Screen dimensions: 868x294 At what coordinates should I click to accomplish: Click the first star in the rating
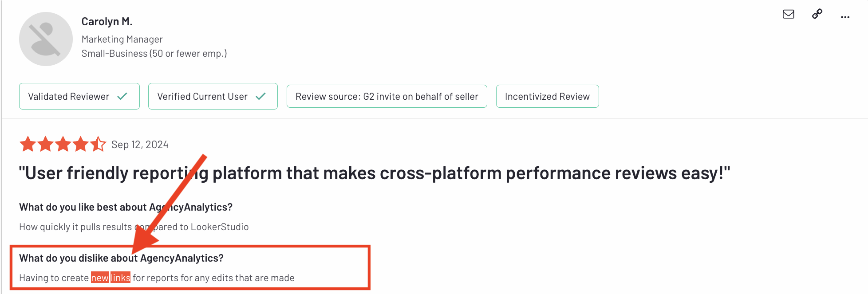[28, 144]
